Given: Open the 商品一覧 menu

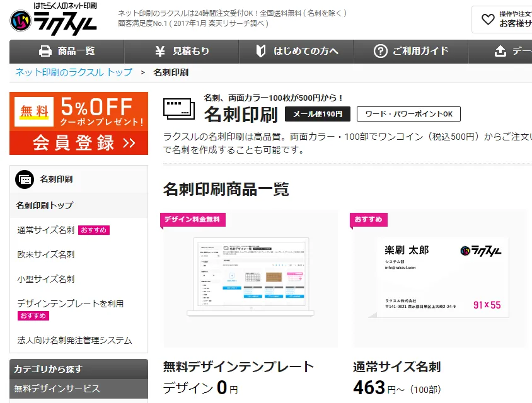Looking at the screenshot, I should (x=67, y=51).
